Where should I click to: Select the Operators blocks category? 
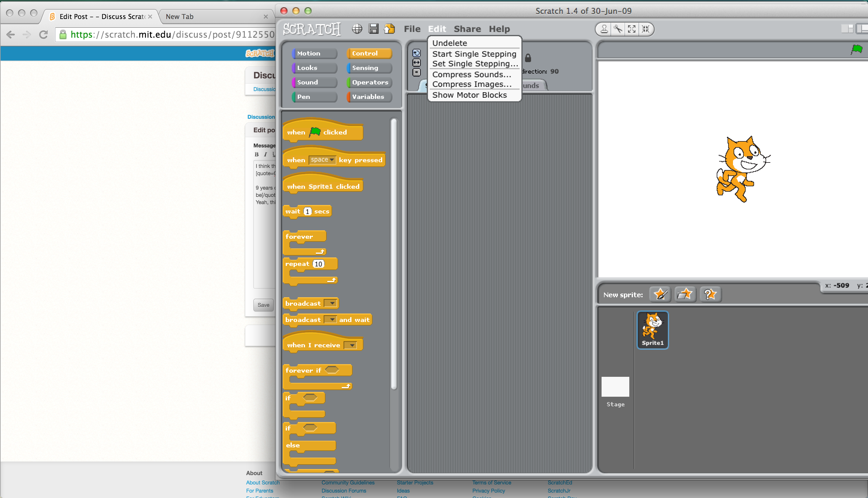pos(369,82)
